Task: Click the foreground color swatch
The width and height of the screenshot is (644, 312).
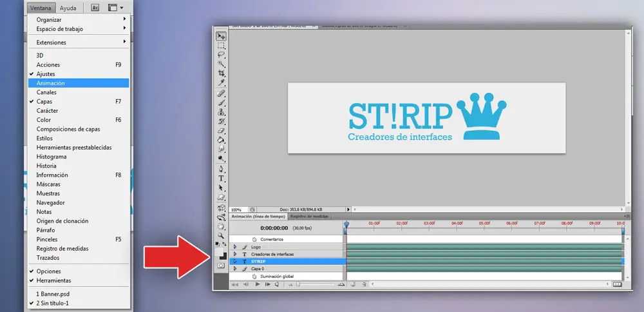Action: click(220, 251)
